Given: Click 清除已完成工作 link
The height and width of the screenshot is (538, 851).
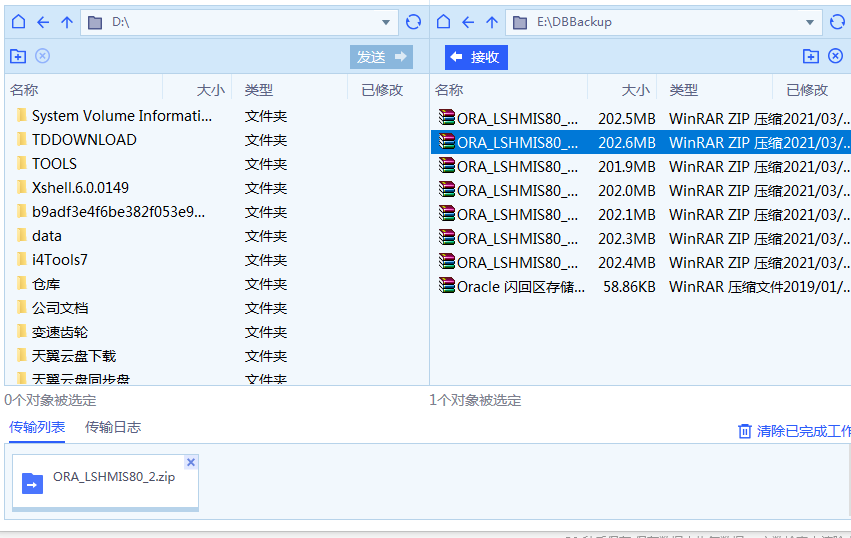Looking at the screenshot, I should pos(802,431).
